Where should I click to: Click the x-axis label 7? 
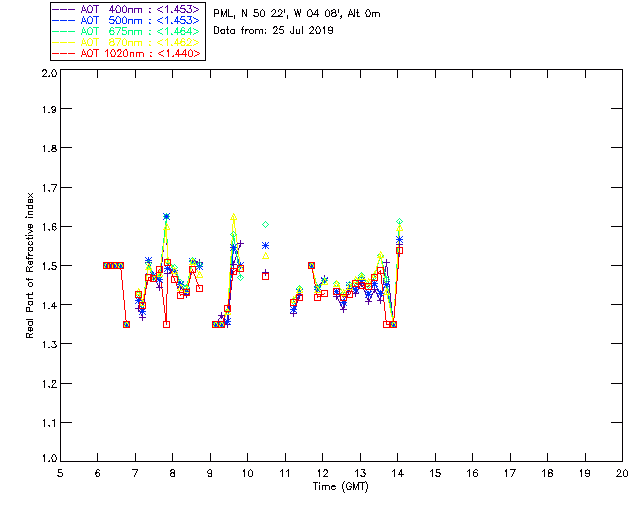click(x=135, y=473)
